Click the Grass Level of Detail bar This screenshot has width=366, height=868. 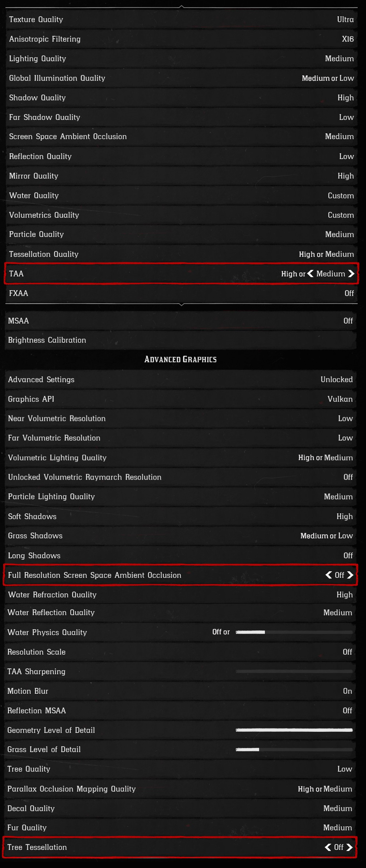[x=294, y=750]
